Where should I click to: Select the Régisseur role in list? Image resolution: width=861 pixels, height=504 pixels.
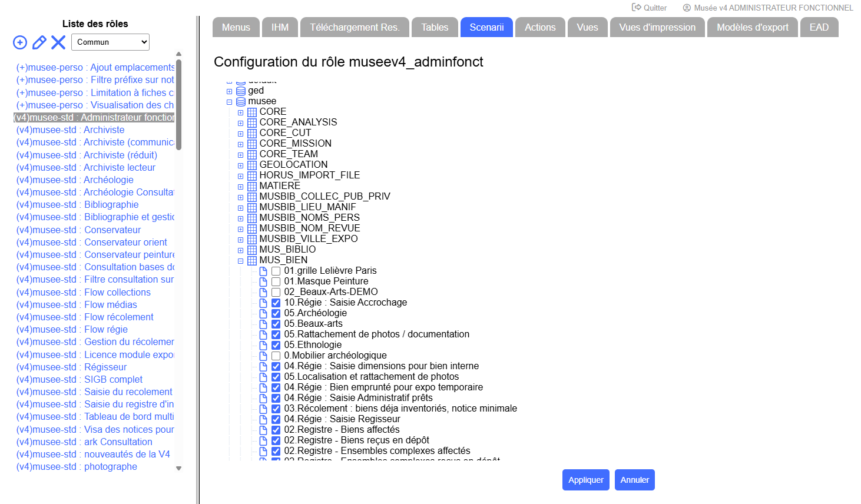pyautogui.click(x=105, y=367)
